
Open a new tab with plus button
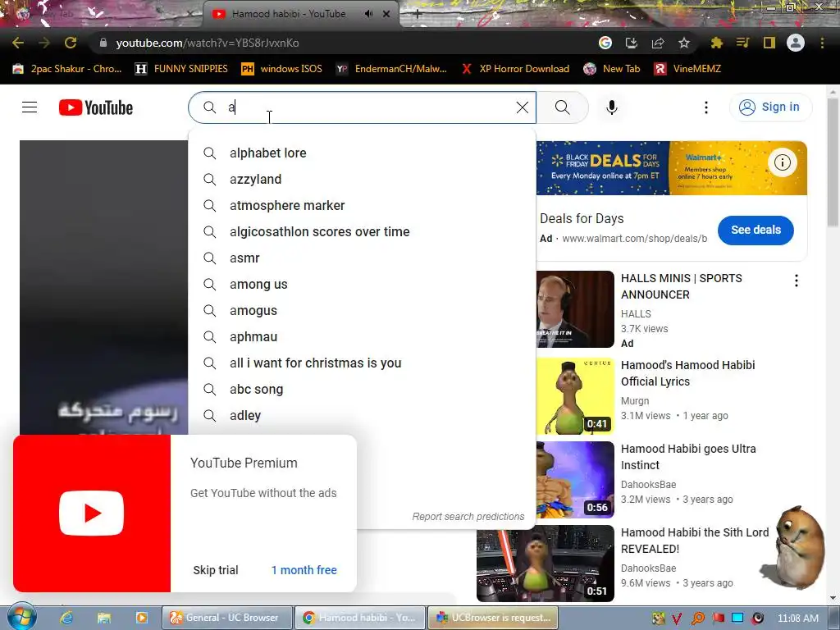418,15
